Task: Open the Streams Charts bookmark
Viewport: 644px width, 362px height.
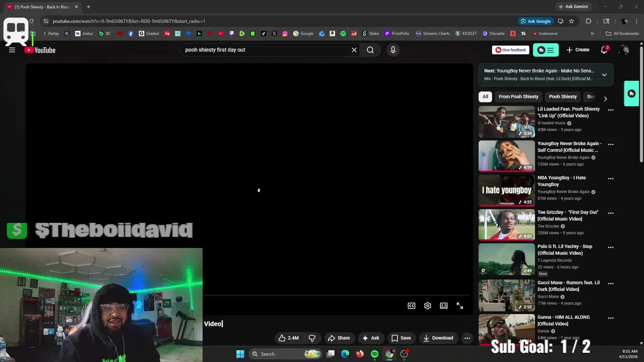Action: click(433, 34)
